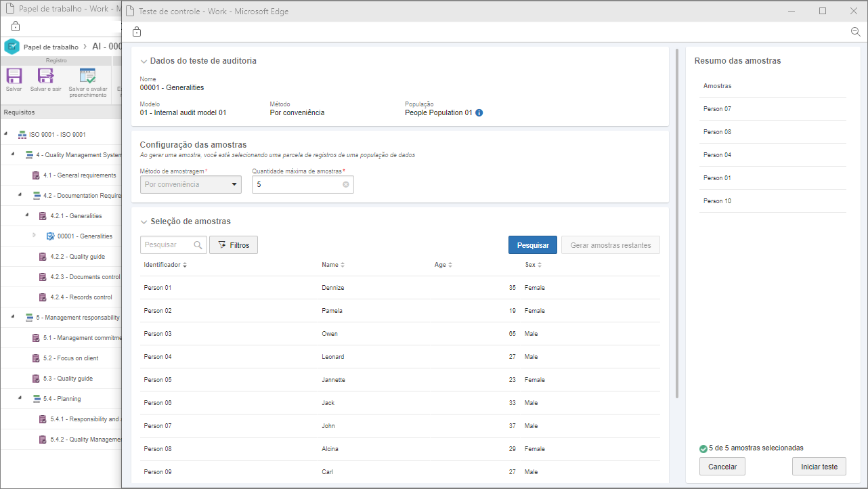Sort by the Sex column header
Screen dimensions: 868x489
tap(534, 265)
